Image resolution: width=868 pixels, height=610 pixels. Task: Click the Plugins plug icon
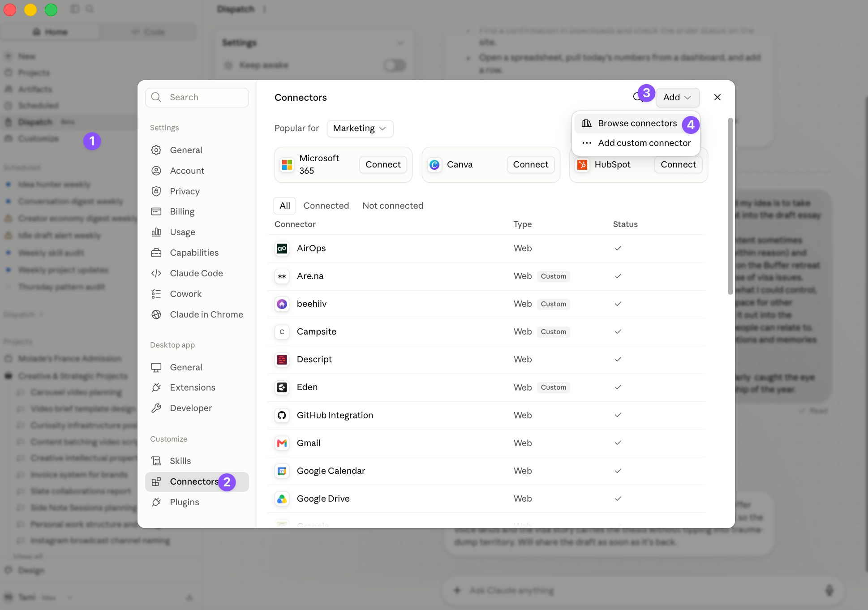click(156, 502)
